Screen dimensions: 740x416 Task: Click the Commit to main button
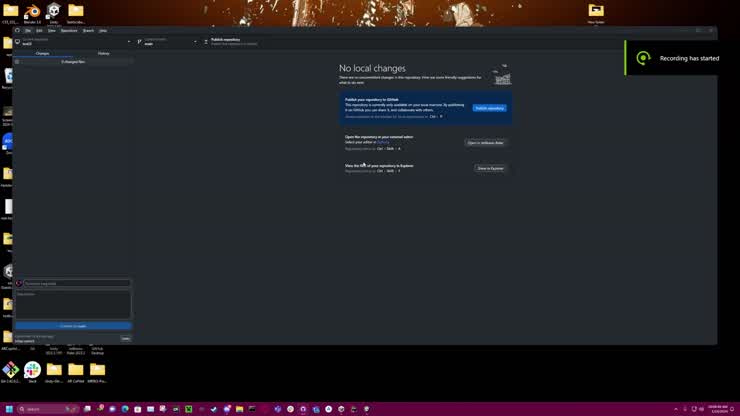pyautogui.click(x=73, y=326)
